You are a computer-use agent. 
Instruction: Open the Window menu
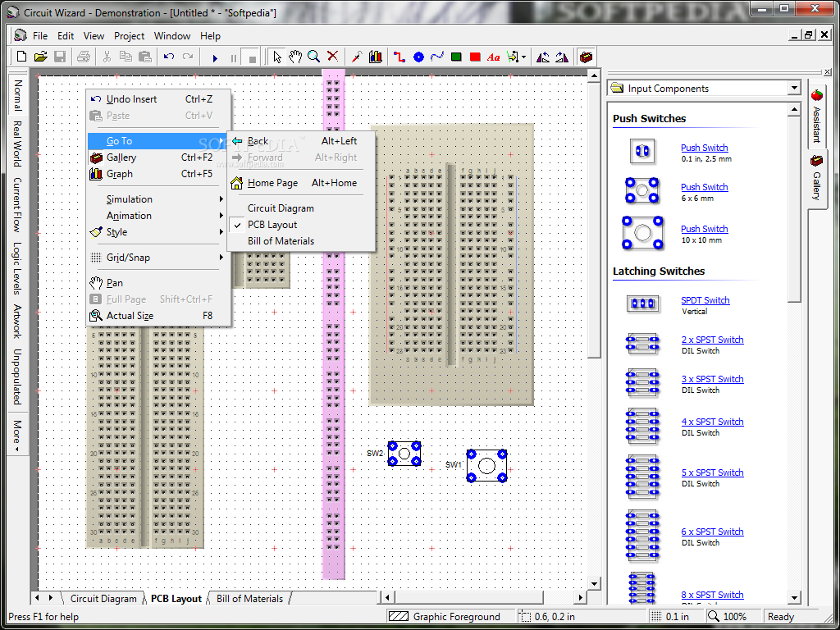click(x=172, y=36)
